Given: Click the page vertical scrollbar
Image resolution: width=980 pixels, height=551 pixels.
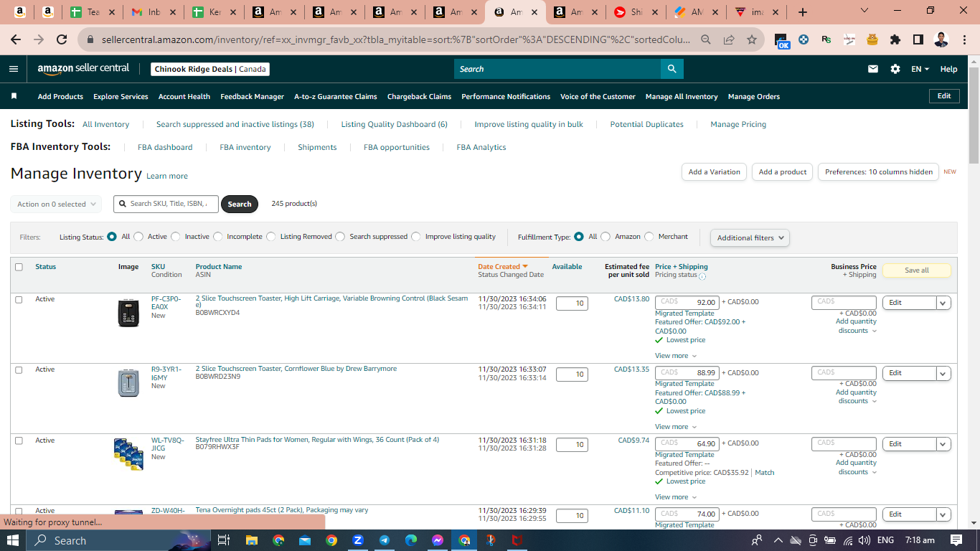Looking at the screenshot, I should (x=974, y=115).
